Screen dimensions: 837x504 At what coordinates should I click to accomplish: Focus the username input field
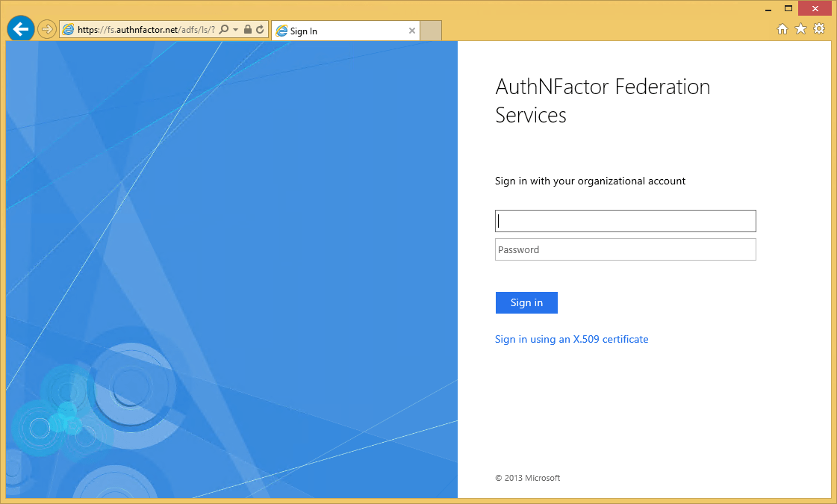tap(625, 221)
